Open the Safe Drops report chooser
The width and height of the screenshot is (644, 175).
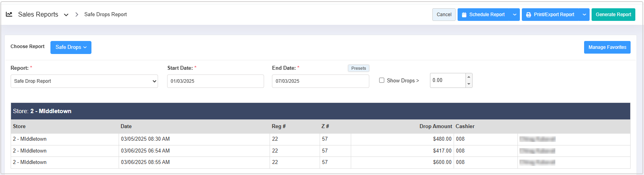[x=71, y=47]
